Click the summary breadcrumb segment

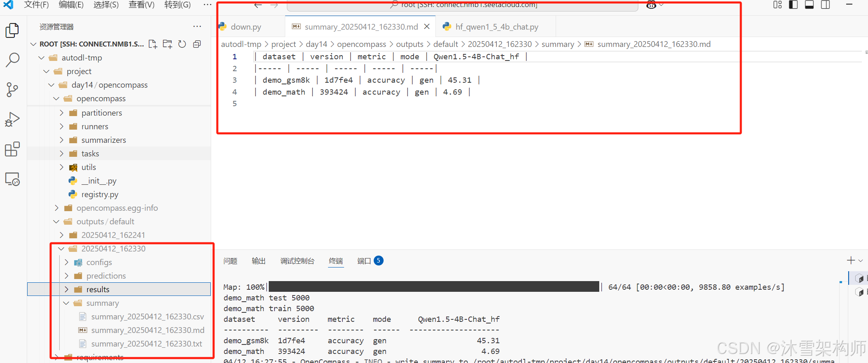(x=558, y=44)
